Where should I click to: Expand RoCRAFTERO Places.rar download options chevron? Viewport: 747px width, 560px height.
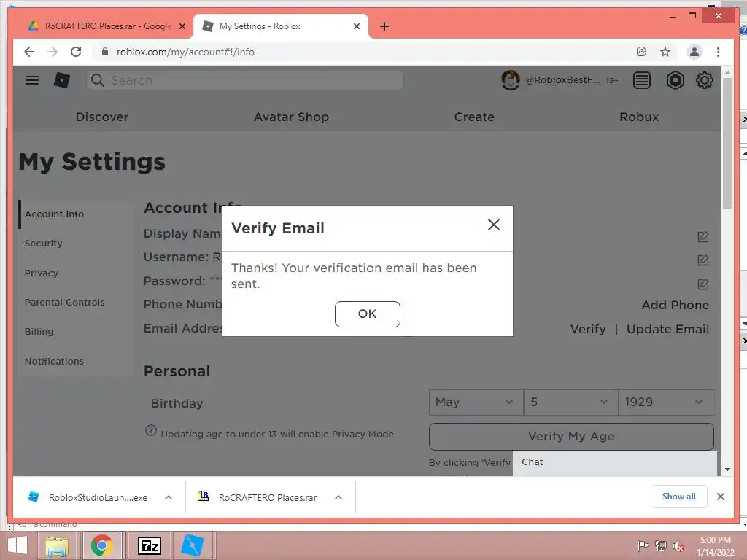coord(338,497)
